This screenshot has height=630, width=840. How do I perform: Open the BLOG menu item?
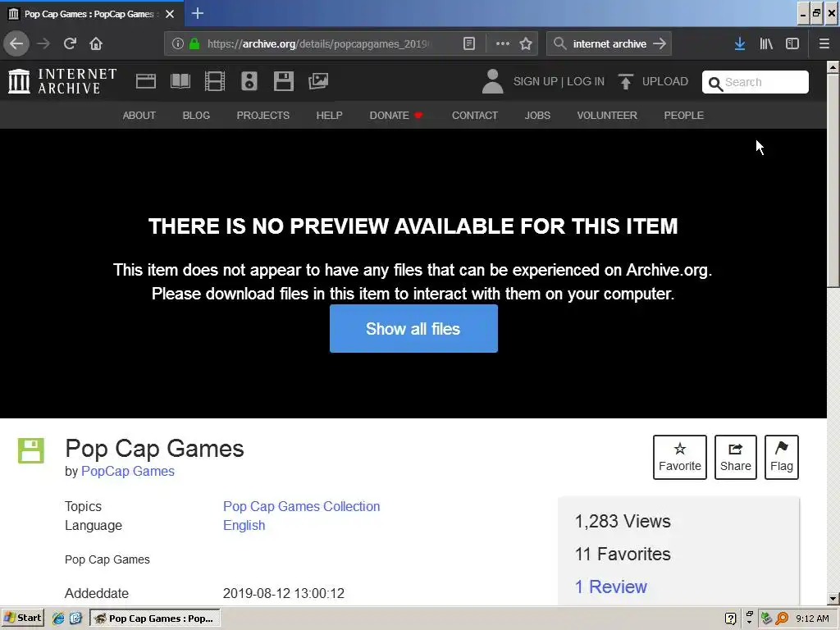pos(196,115)
